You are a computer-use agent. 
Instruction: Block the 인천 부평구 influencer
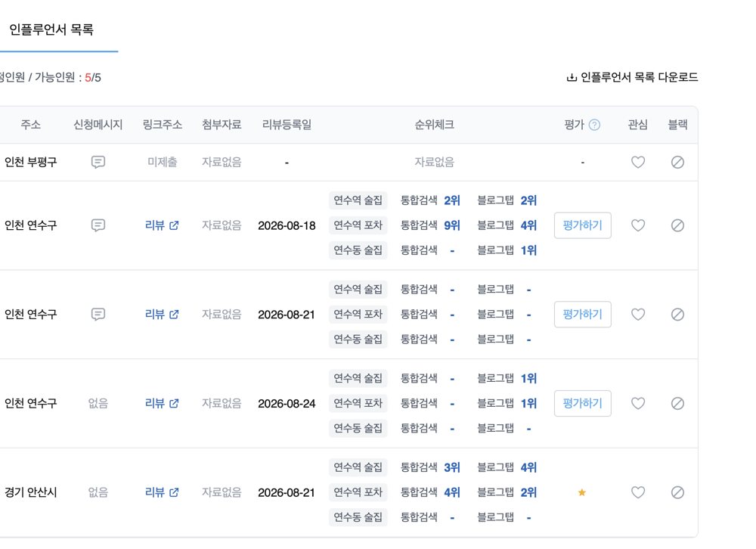677,162
